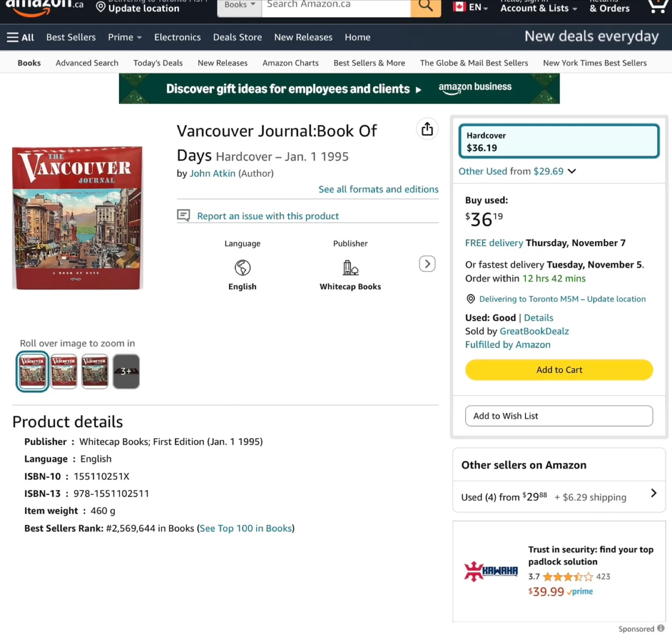The width and height of the screenshot is (672, 642).
Task: Open author John Atkin's page
Action: pyautogui.click(x=213, y=173)
